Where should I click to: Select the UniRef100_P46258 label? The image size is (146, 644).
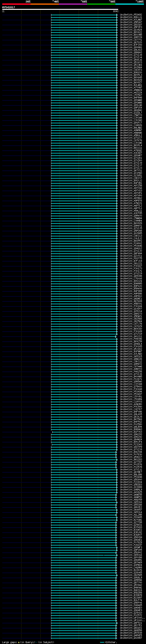(x=131, y=371)
